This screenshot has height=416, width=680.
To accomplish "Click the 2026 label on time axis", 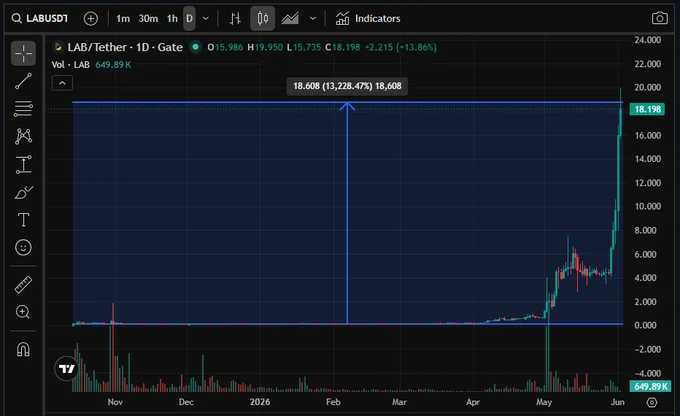I will 260,402.
